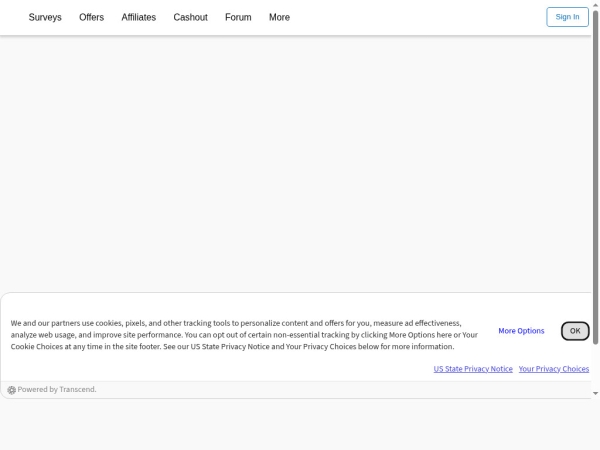The width and height of the screenshot is (600, 450).
Task: Open the US State Privacy Notice link
Action: click(x=473, y=369)
